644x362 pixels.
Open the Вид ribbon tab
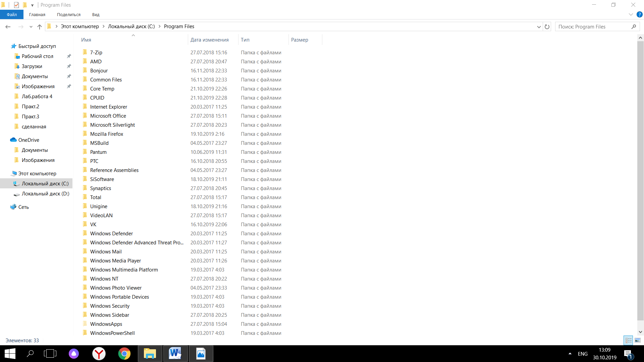coord(96,15)
